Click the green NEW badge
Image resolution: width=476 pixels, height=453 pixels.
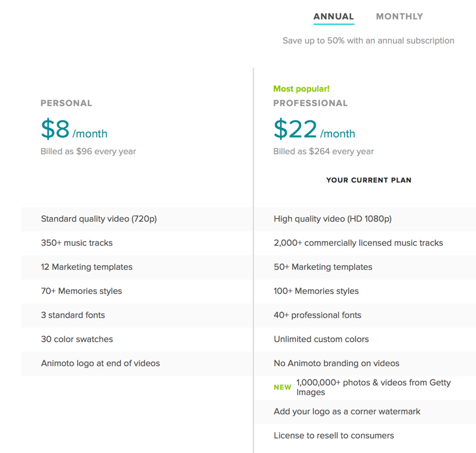point(283,387)
